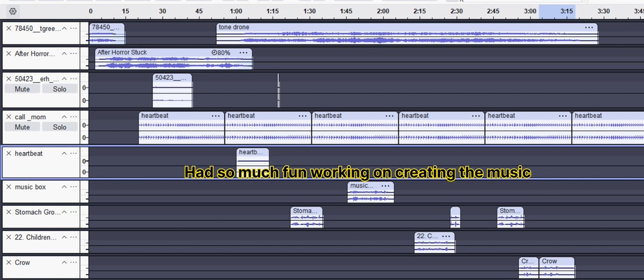Select the Crow track name label

click(23, 263)
